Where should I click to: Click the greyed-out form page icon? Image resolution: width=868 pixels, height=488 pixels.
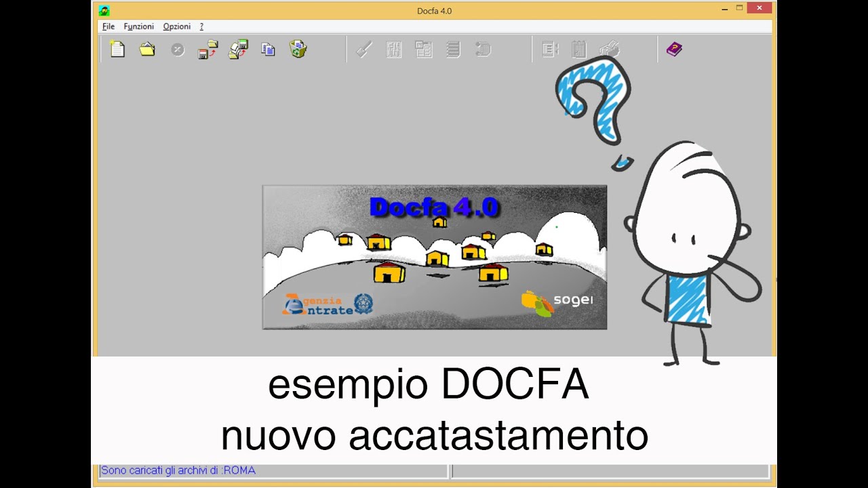pos(550,49)
